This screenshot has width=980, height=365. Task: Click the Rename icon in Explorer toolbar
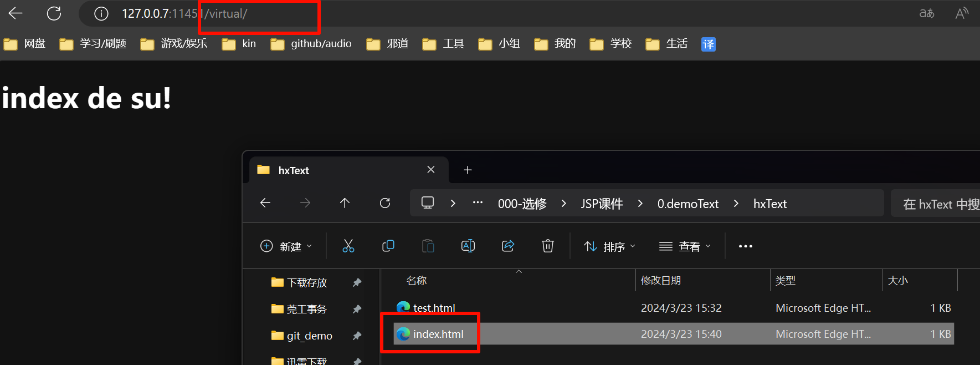coord(468,246)
